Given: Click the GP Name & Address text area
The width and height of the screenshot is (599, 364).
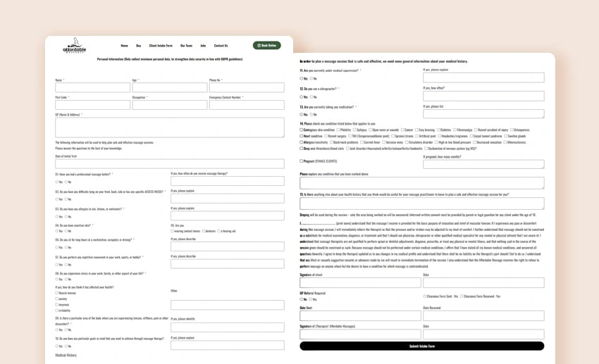Looking at the screenshot, I should tap(170, 127).
